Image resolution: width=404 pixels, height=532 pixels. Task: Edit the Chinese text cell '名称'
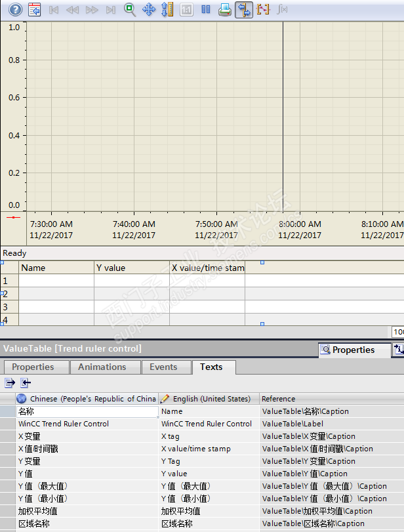[87, 411]
